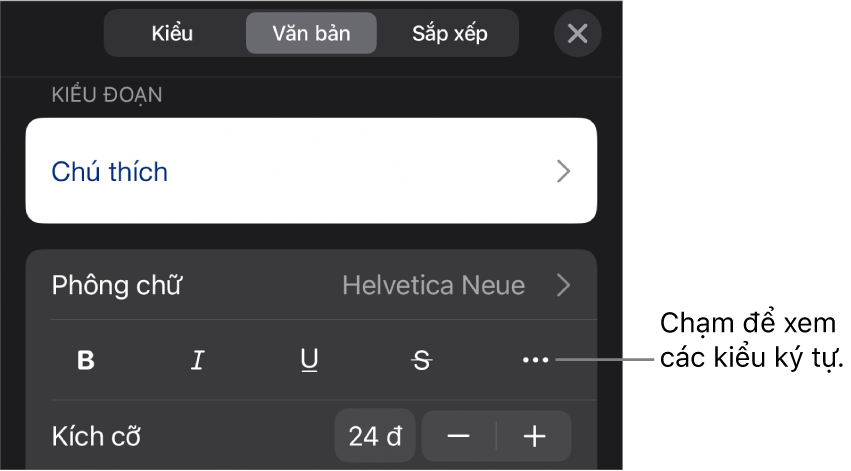Viewport: 851px width, 471px height.
Task: Decrease font size with minus button
Action: [459, 436]
